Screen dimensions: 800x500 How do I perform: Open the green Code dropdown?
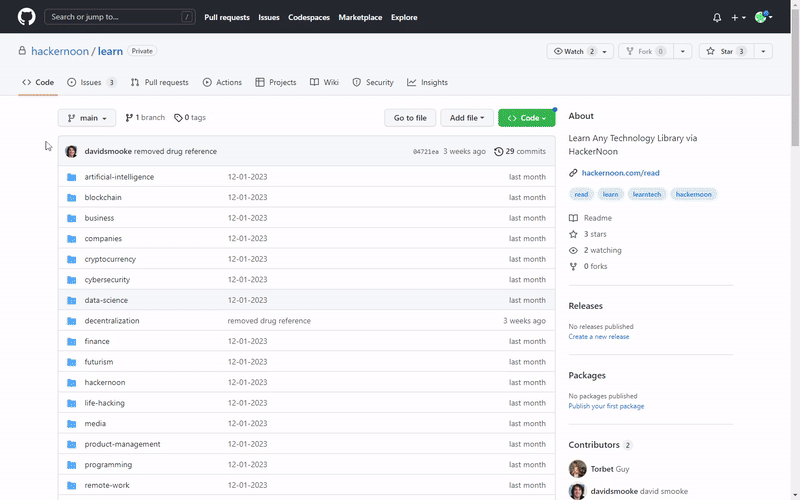tap(527, 118)
